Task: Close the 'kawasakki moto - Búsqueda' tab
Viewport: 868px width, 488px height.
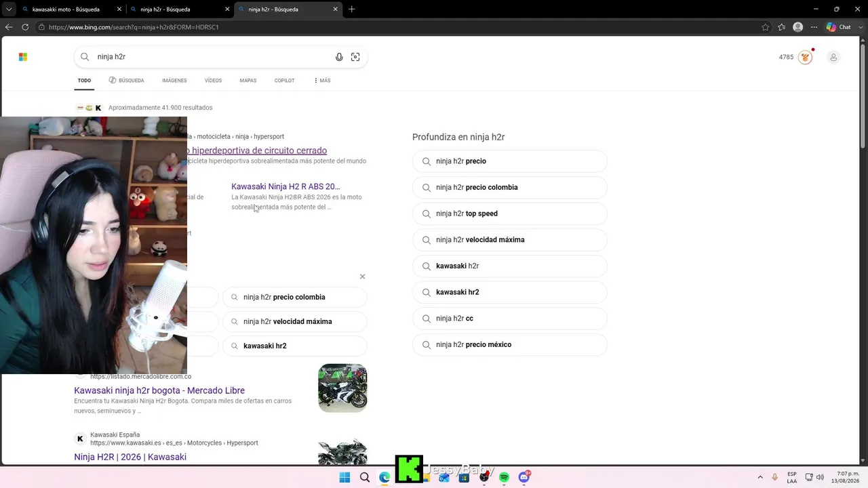Action: [x=119, y=9]
